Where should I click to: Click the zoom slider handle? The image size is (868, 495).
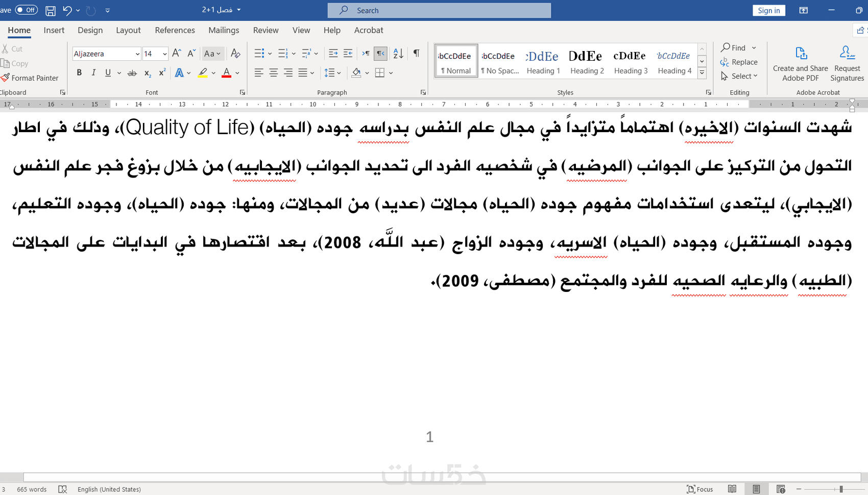[841, 489]
